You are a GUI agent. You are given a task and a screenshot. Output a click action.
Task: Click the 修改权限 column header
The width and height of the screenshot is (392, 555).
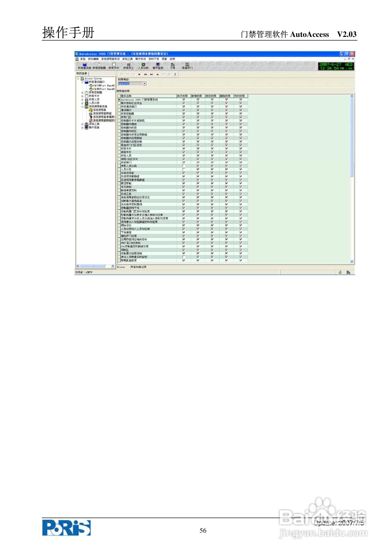pyautogui.click(x=212, y=96)
